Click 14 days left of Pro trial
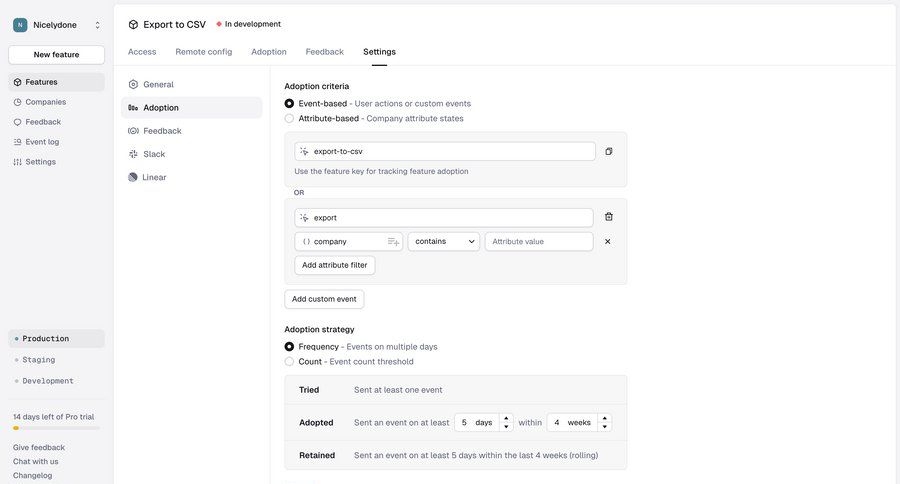Viewport: 900px width, 484px height. coord(53,417)
